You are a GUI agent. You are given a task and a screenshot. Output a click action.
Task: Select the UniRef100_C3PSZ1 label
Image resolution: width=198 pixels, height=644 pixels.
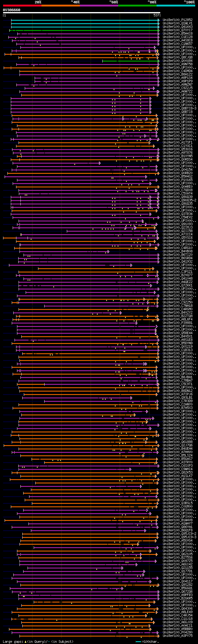tap(178, 272)
